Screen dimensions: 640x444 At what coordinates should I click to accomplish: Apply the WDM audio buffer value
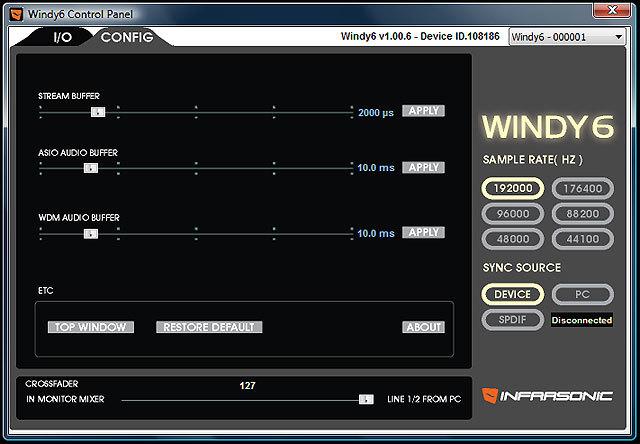click(x=423, y=232)
